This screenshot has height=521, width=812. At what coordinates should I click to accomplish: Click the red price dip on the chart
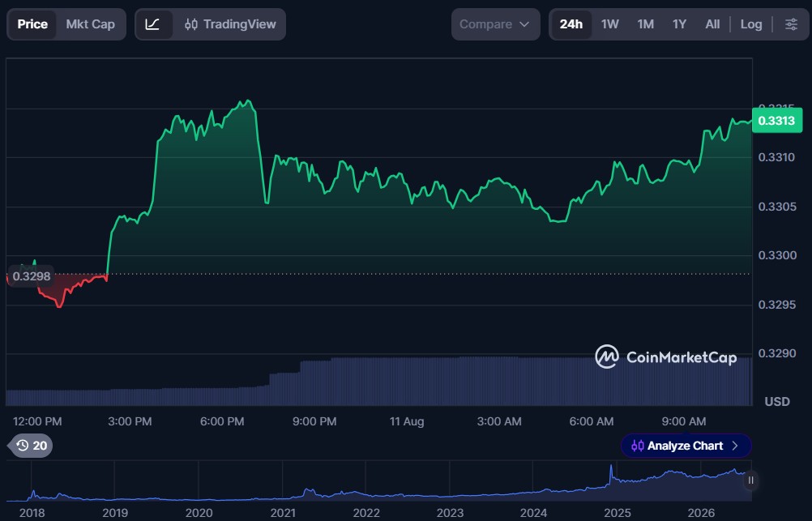click(59, 305)
